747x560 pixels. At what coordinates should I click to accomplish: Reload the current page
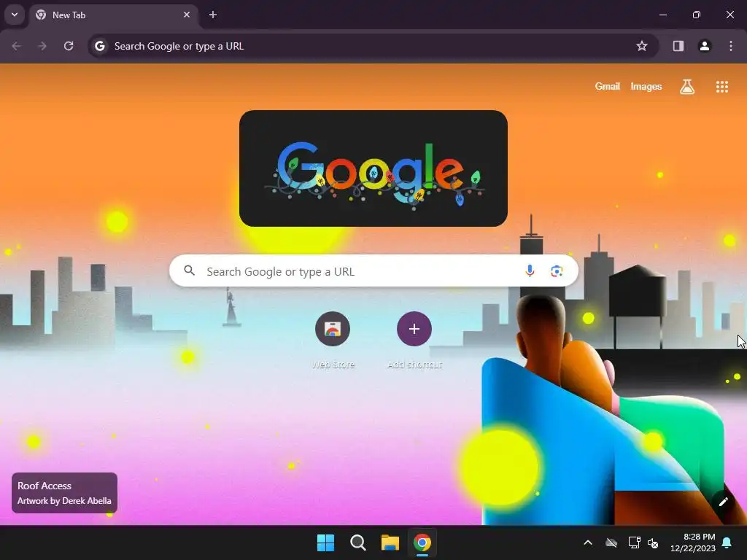click(69, 46)
